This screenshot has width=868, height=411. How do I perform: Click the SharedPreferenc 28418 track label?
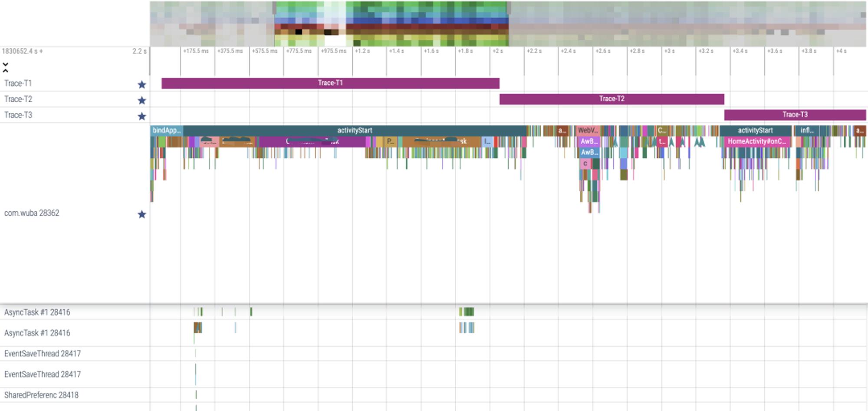[x=41, y=395]
